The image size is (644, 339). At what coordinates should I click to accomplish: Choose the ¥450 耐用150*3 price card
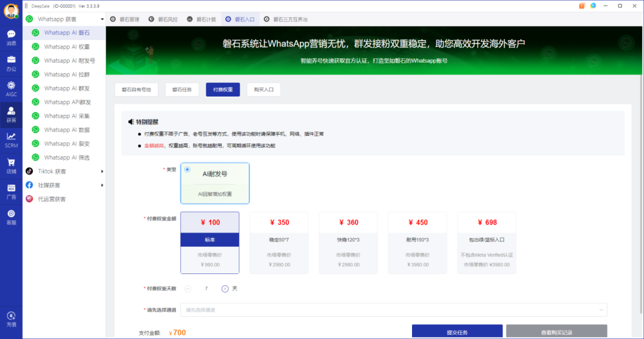coord(417,242)
